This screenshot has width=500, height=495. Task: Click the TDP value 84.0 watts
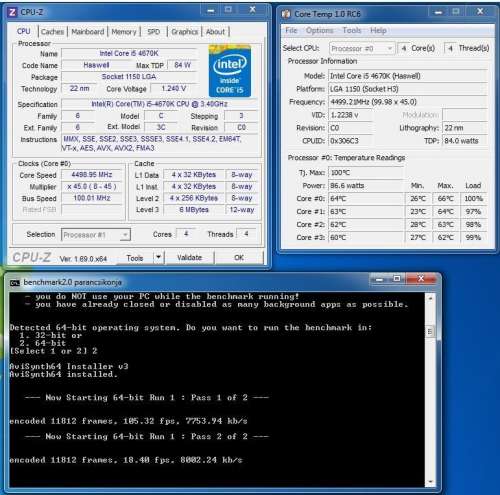[x=465, y=141]
